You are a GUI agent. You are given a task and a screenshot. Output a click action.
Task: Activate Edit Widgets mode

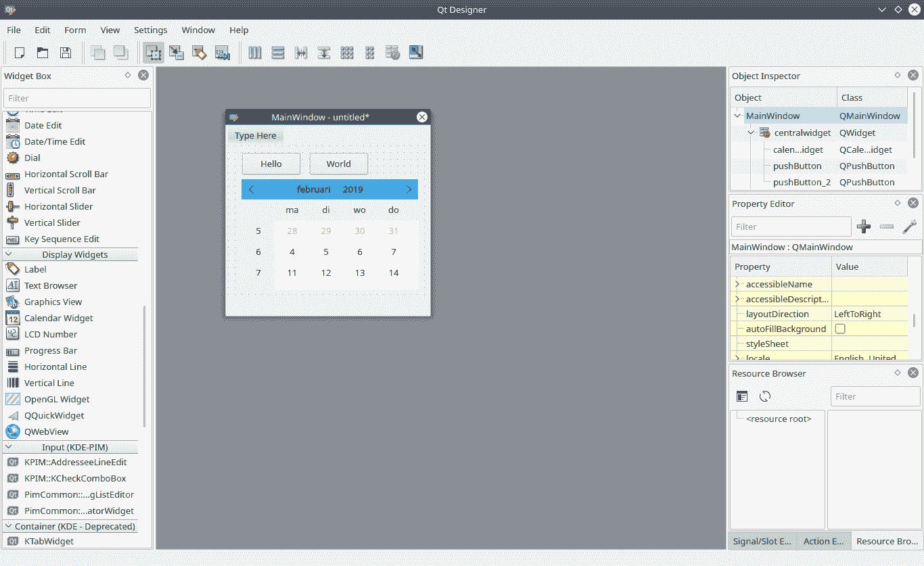153,53
